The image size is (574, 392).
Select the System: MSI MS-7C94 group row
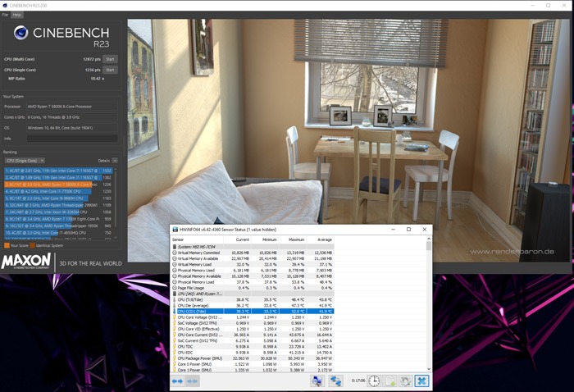click(253, 247)
